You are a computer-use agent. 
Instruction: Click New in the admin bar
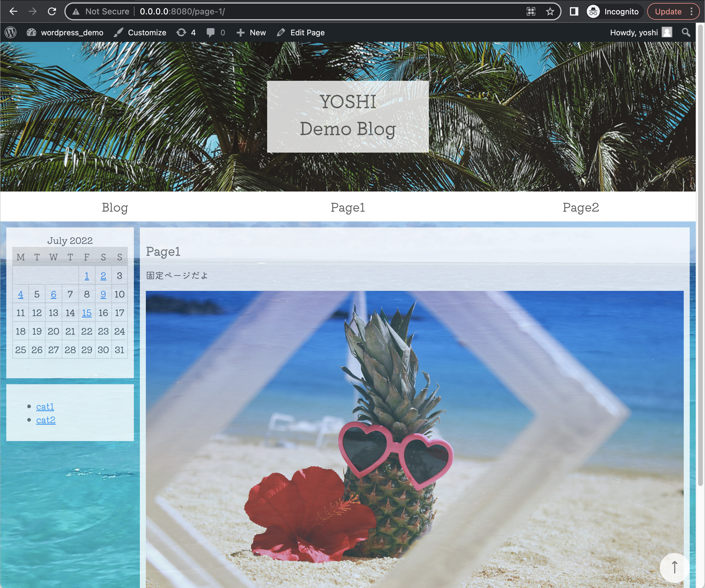click(251, 33)
